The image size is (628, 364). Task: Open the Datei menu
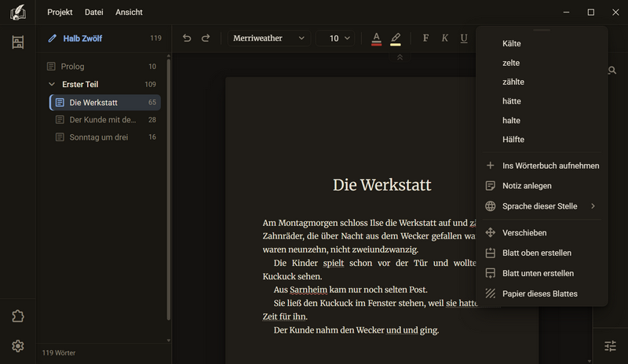[x=93, y=13]
